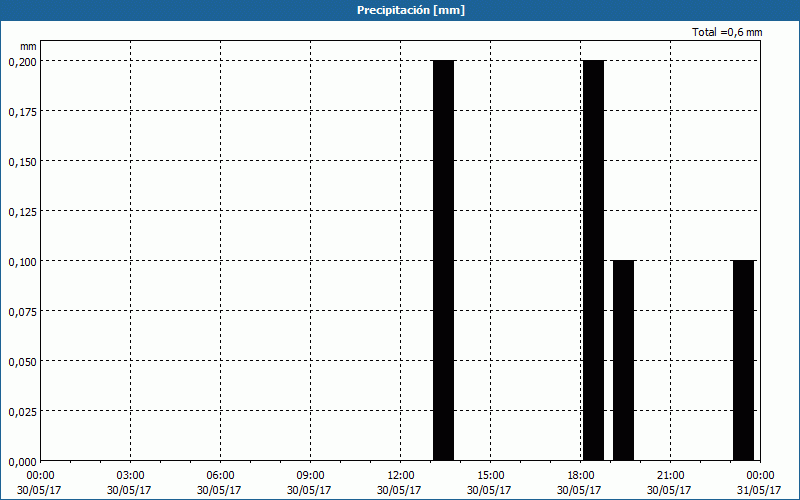Click the 0,125 y-axis label
Viewport: 800px width, 500px height.
point(22,212)
